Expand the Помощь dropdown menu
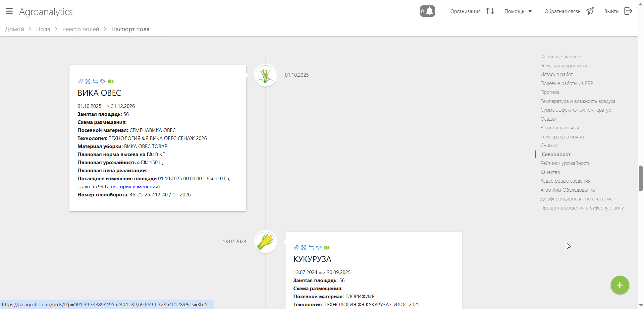Viewport: 644px width, 309px height. [x=518, y=11]
